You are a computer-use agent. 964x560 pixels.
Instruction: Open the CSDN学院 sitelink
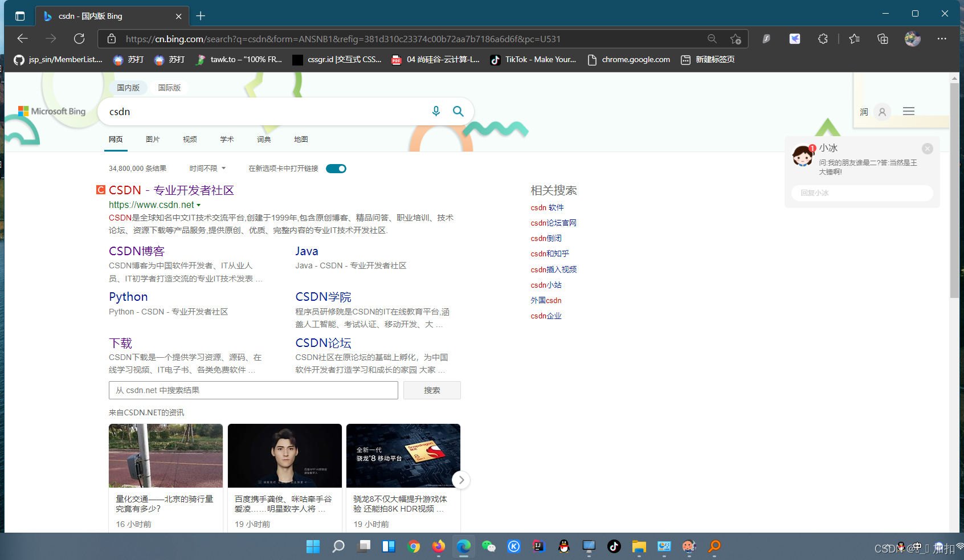[323, 297]
